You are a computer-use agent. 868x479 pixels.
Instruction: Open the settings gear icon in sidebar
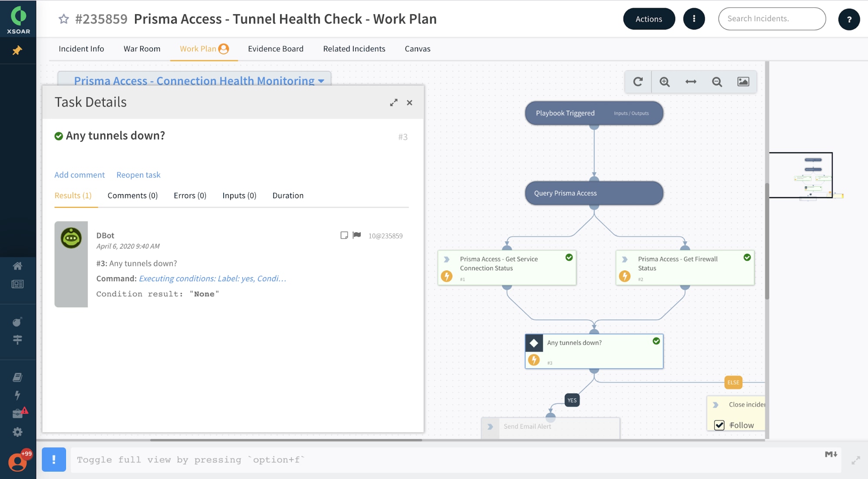[x=17, y=432]
